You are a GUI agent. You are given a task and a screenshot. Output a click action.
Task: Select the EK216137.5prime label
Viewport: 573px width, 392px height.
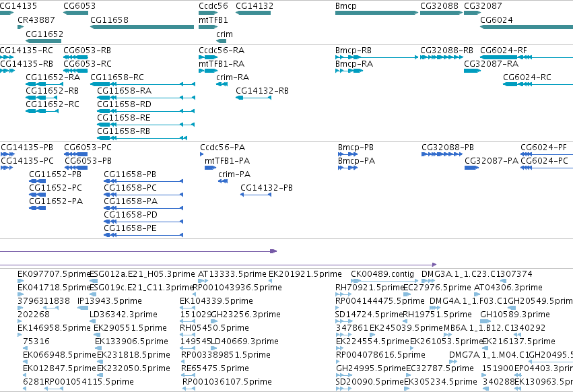[519, 341]
